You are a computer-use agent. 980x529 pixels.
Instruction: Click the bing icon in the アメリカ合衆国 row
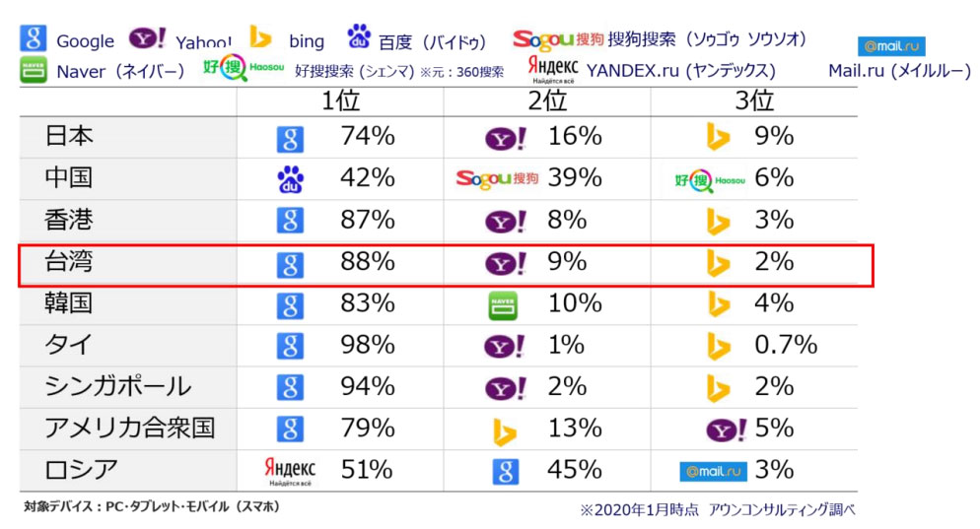point(504,431)
